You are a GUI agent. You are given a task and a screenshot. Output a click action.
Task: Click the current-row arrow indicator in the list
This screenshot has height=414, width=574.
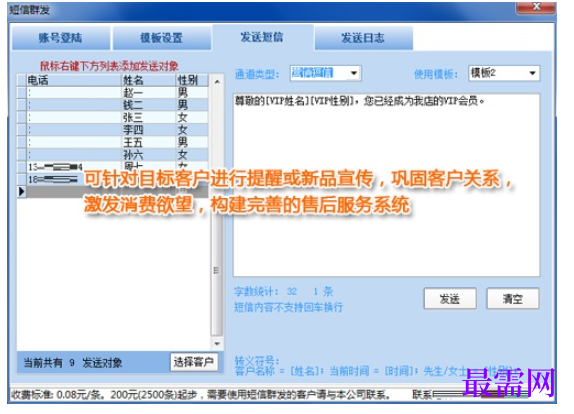tap(22, 191)
